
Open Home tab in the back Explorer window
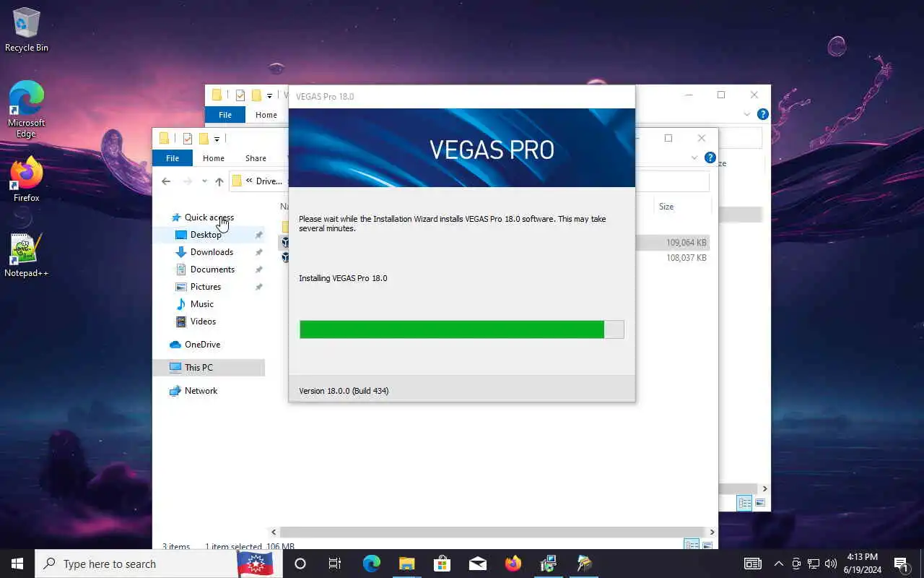point(266,115)
